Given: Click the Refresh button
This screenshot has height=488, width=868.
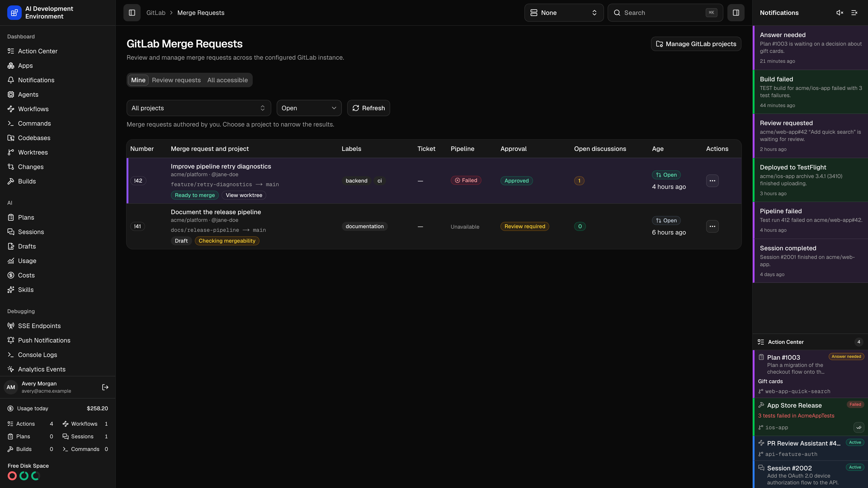Looking at the screenshot, I should point(368,108).
